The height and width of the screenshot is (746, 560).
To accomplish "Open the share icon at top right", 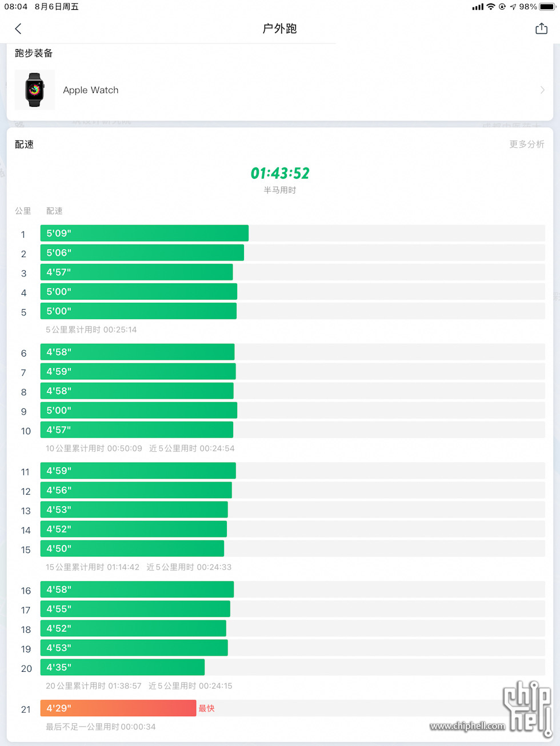I will [541, 29].
